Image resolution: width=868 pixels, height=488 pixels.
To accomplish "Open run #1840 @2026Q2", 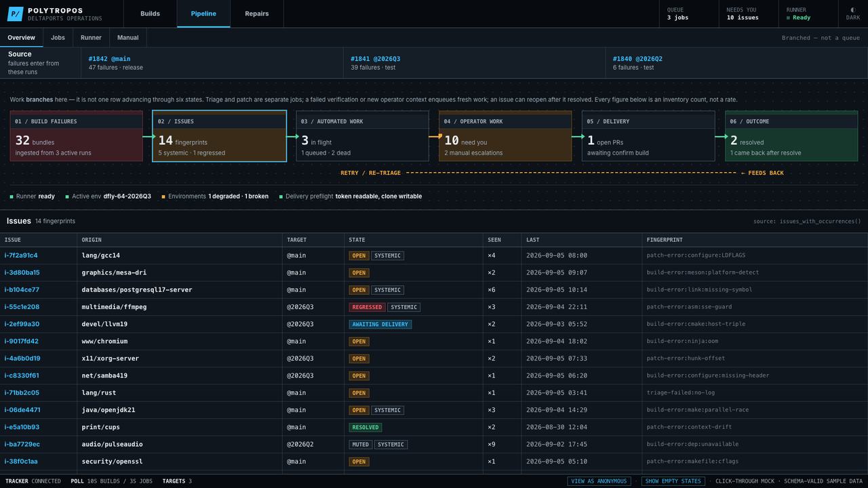I will (x=736, y=63).
